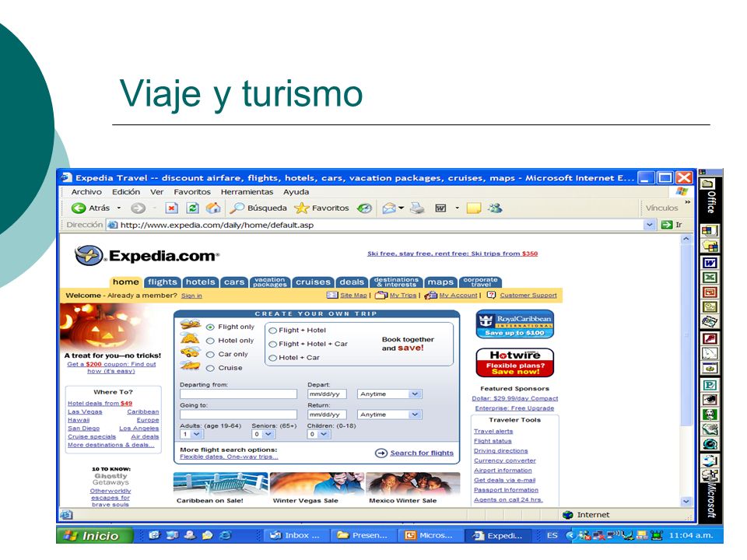Image resolution: width=747 pixels, height=560 pixels.
Task: Select Cruise radio button
Action: [x=210, y=369]
